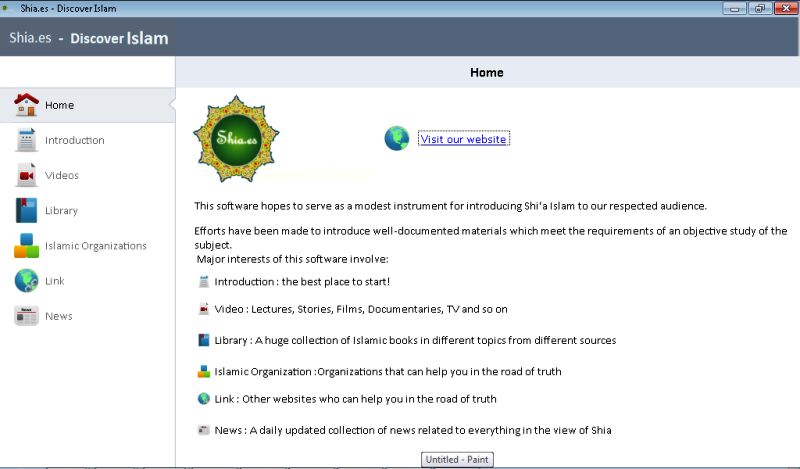Viewport: 800px width, 469px height.
Task: Click the Library book icon in sidebar
Action: (x=27, y=210)
